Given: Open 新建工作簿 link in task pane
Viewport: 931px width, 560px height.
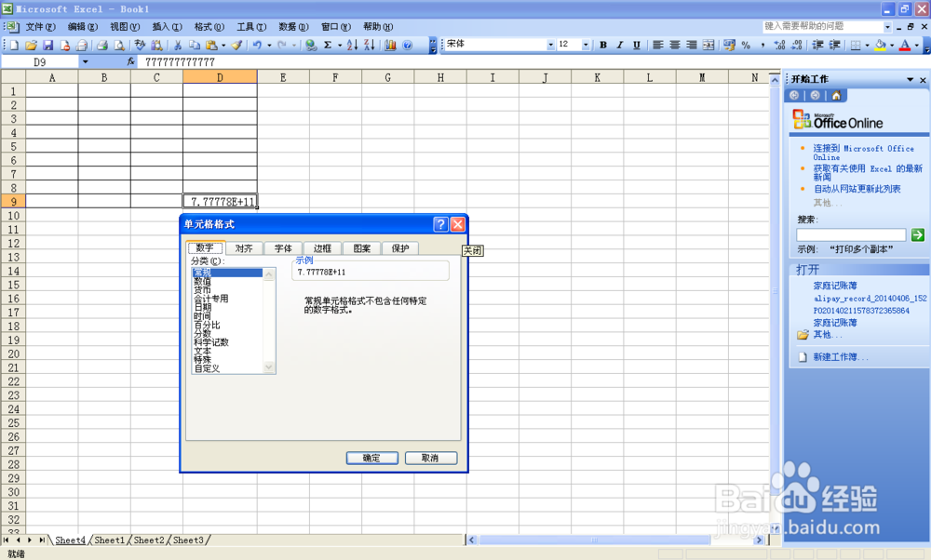Looking at the screenshot, I should 841,357.
